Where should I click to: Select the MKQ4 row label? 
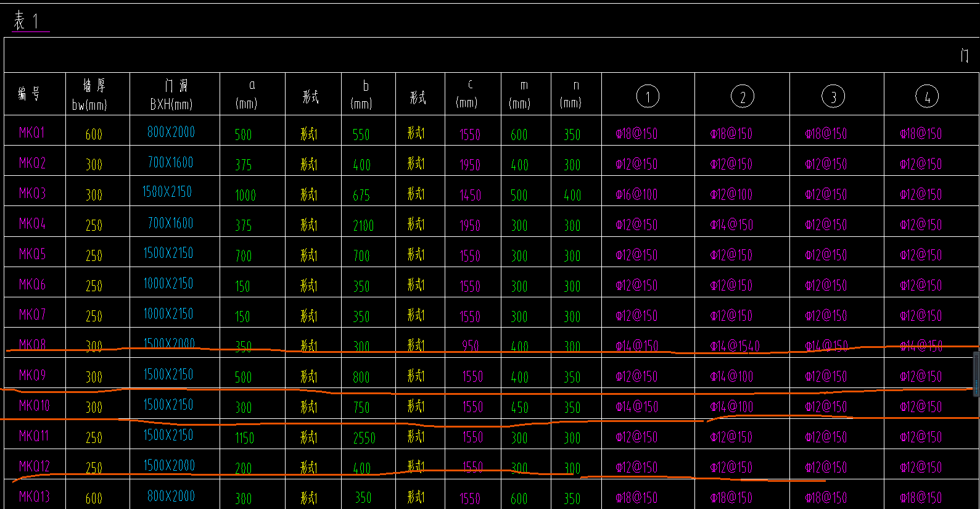point(32,223)
